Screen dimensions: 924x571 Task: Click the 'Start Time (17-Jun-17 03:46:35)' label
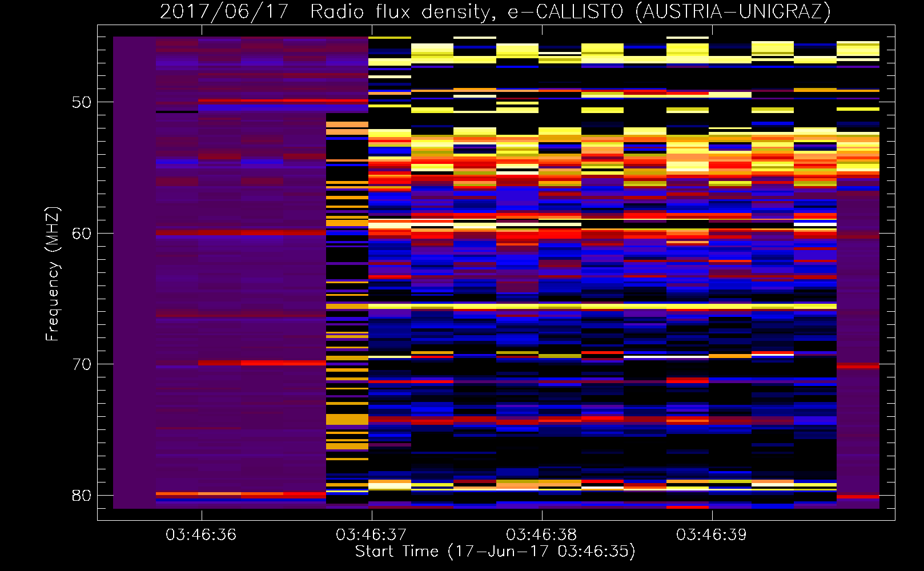[495, 552]
